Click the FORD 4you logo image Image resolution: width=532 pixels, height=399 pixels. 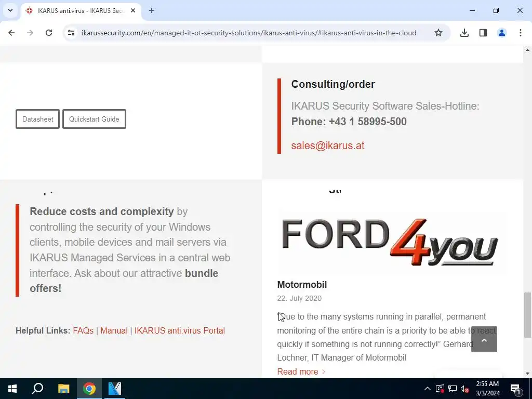pos(391,243)
